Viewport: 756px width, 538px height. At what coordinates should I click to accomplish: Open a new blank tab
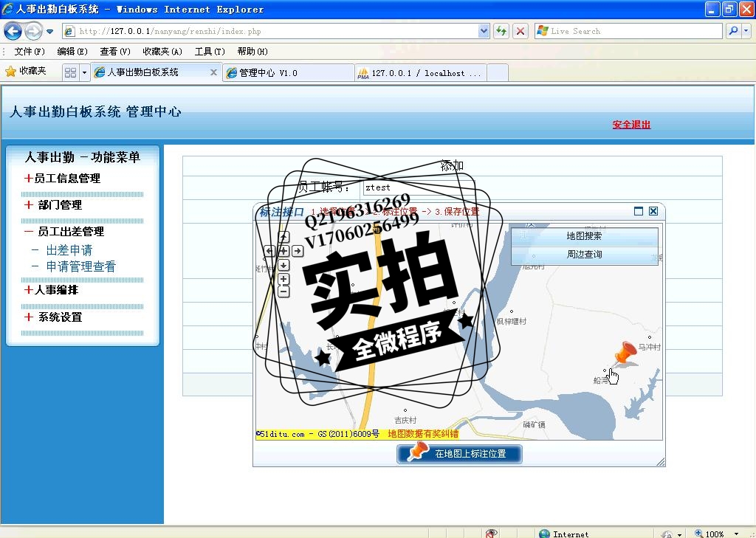tap(498, 73)
